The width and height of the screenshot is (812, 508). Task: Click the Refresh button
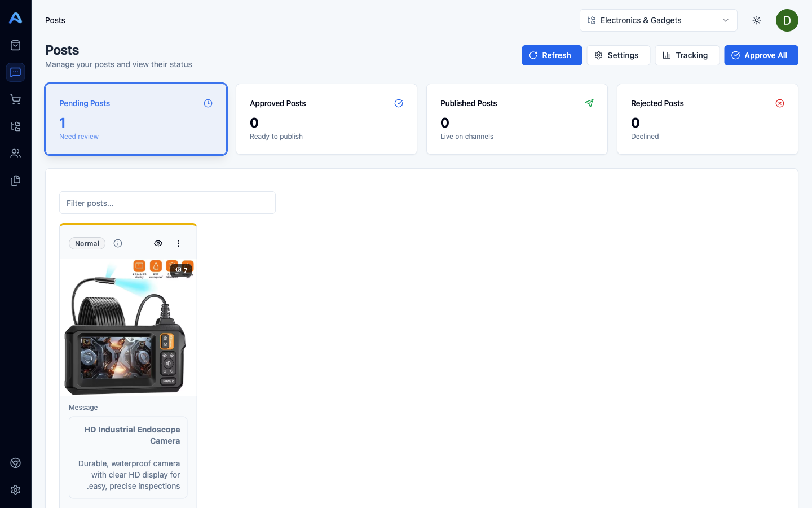coord(551,55)
